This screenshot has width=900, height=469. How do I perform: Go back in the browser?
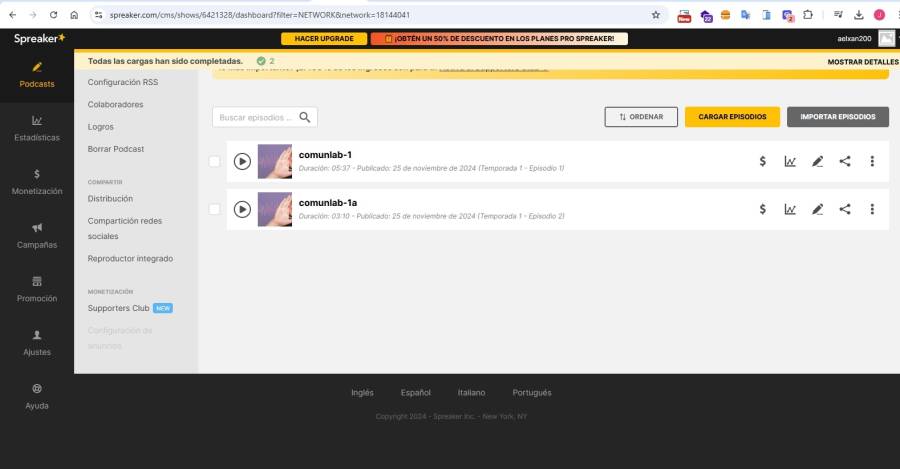coord(13,15)
